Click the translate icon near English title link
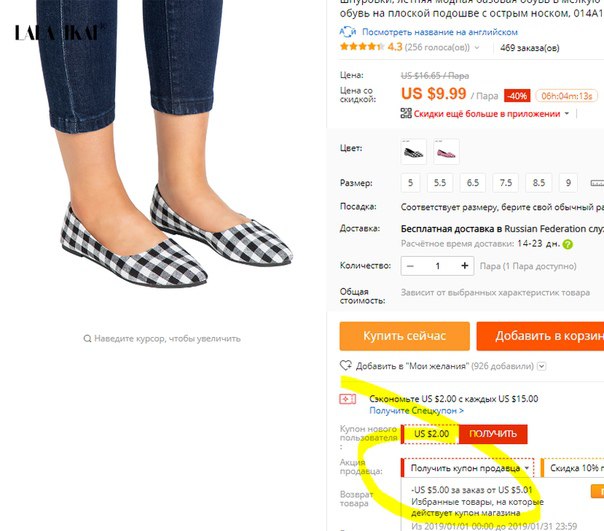 click(347, 32)
